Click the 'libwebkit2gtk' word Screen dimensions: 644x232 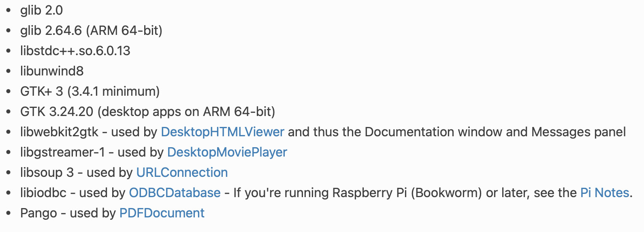60,132
